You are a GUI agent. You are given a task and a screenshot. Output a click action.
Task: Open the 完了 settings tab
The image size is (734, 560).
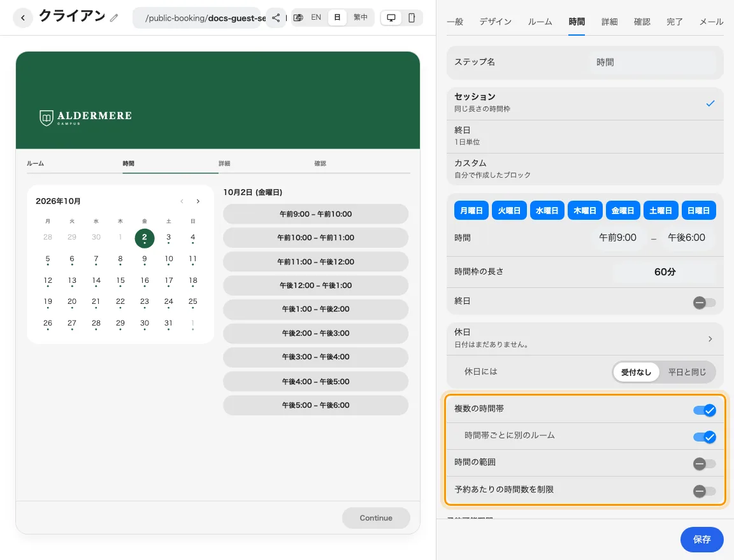[x=675, y=22]
